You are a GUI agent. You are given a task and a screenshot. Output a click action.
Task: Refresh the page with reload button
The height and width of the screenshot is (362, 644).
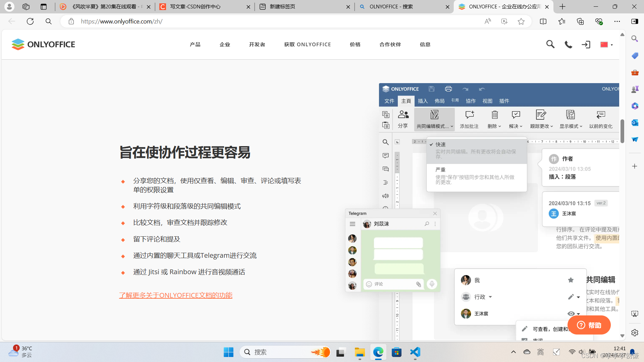pyautogui.click(x=30, y=21)
